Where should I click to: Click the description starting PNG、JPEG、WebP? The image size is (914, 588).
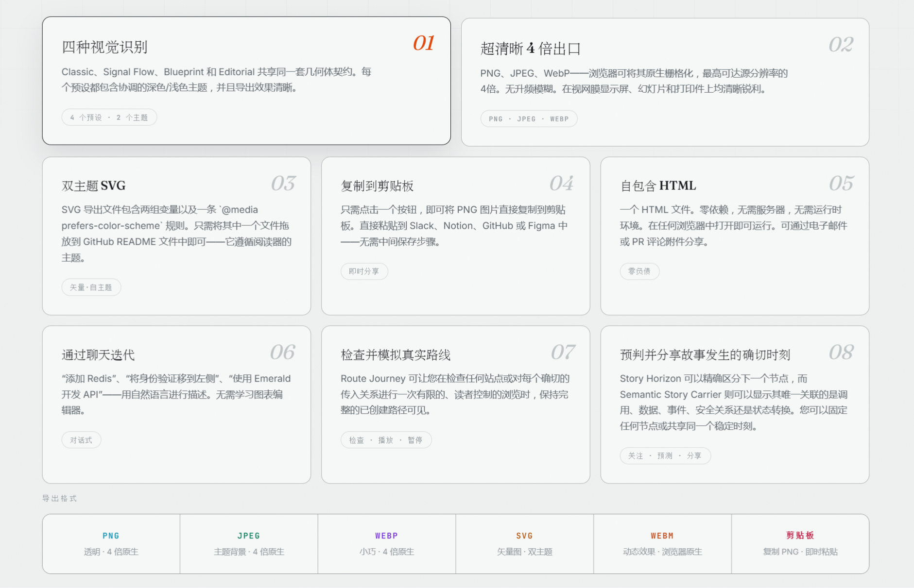(x=634, y=82)
